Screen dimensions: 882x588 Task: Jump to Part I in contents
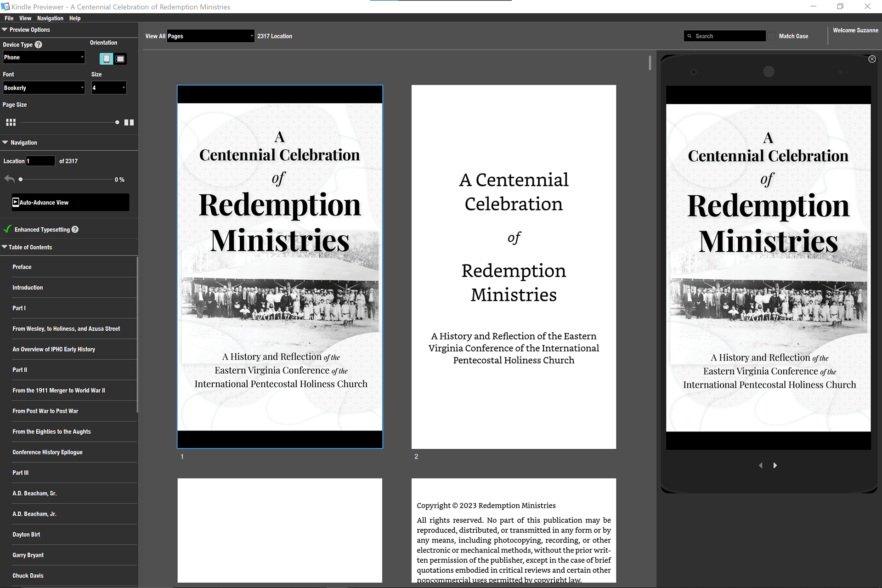tap(74, 308)
